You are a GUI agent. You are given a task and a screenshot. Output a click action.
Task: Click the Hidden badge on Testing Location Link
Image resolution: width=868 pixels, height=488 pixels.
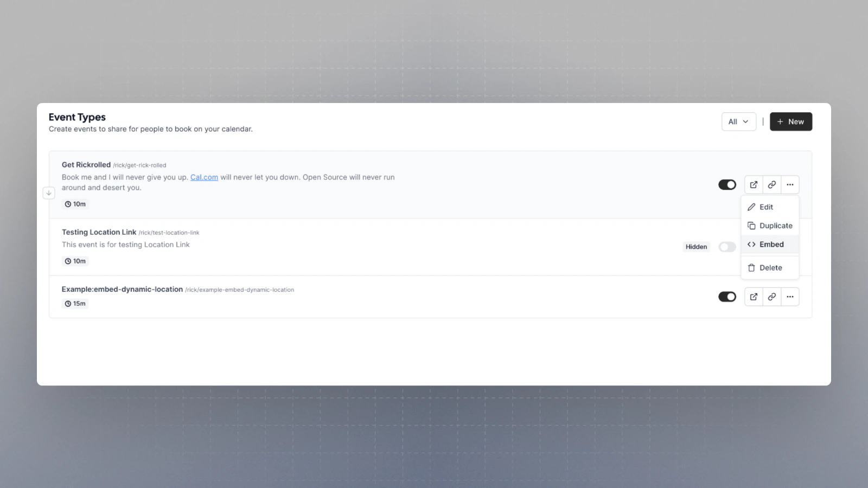(696, 247)
